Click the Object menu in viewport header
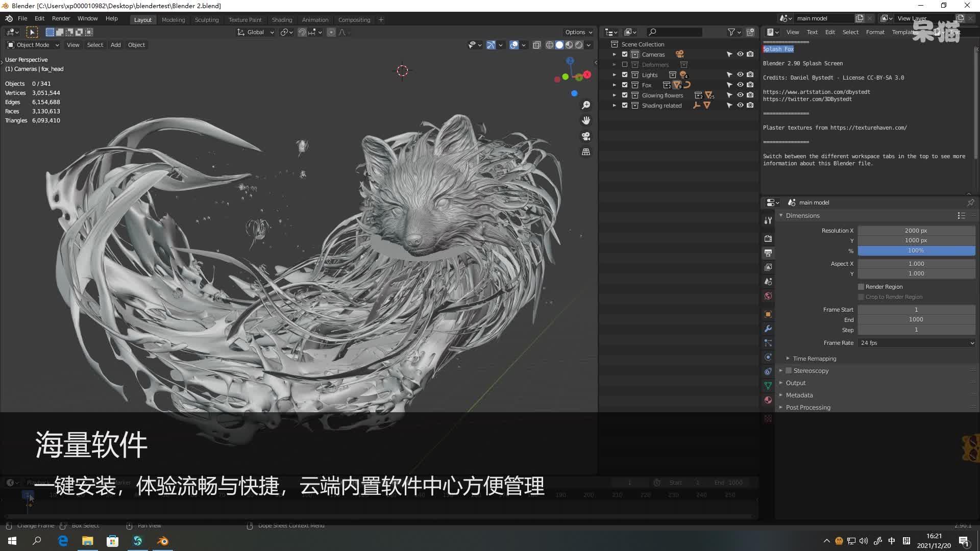This screenshot has height=551, width=980. [136, 45]
